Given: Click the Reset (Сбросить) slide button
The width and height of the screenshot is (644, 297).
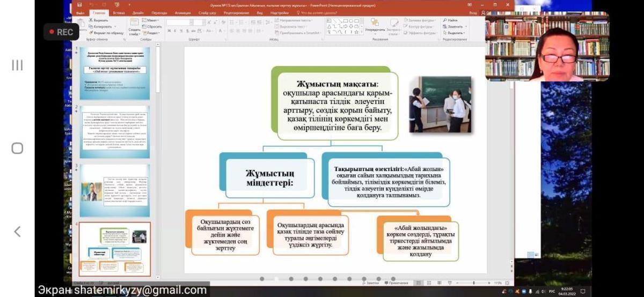Looking at the screenshot, I should (x=154, y=26).
